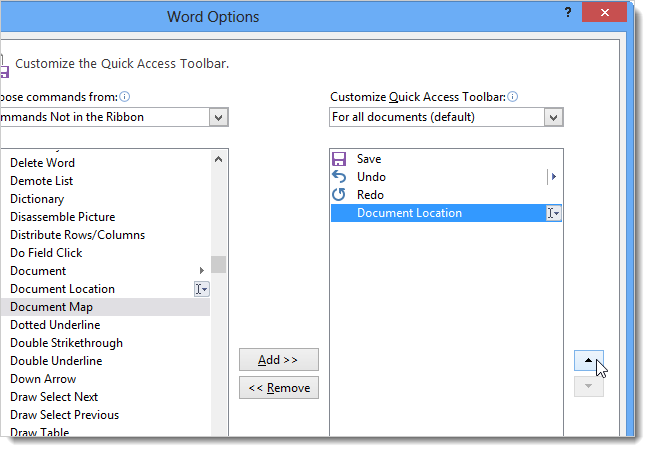Select the Redo icon entry
This screenshot has width=650, height=452.
339,194
